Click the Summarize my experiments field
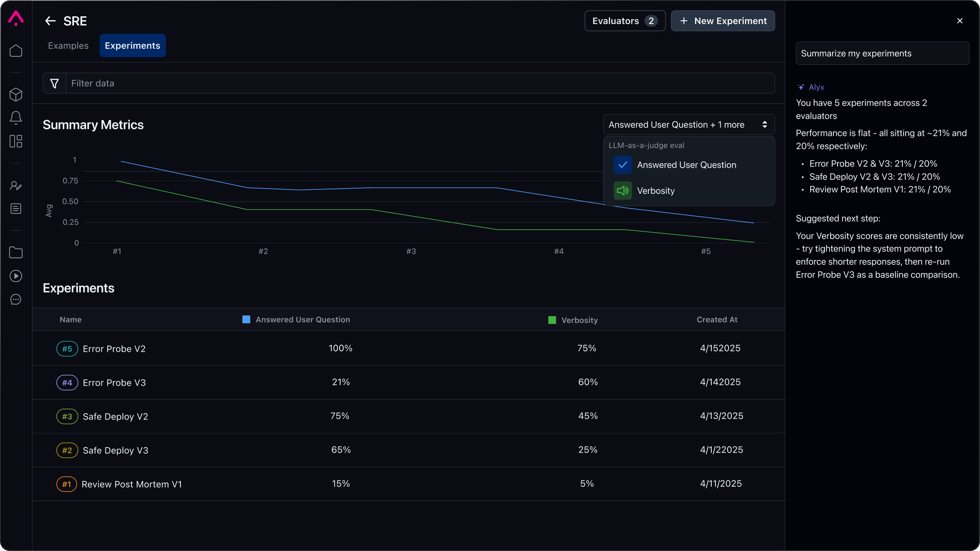 point(882,53)
